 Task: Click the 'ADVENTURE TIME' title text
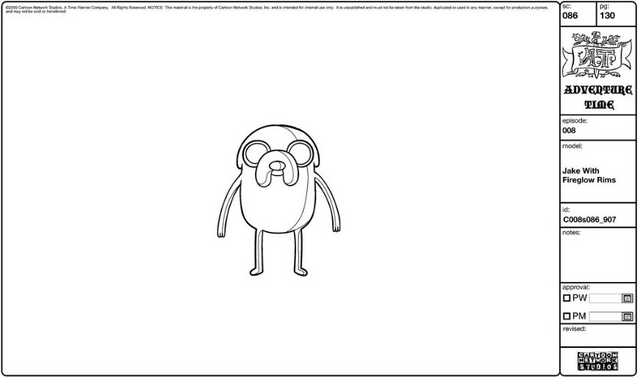598,98
